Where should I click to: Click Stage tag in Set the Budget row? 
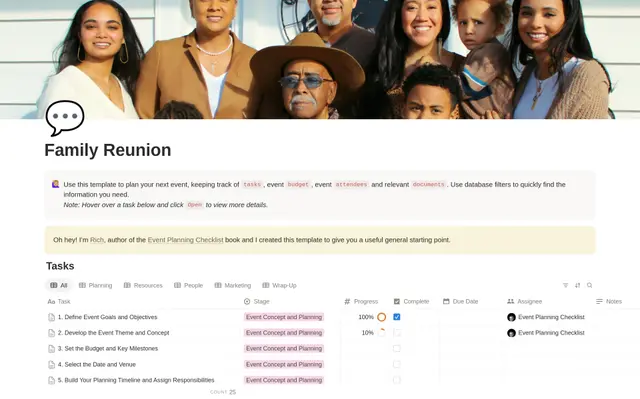(x=284, y=348)
